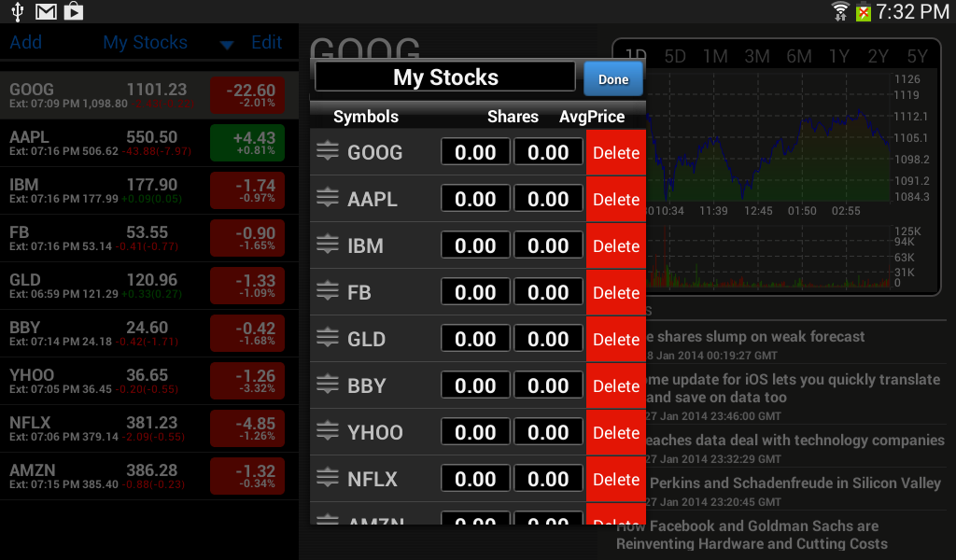The height and width of the screenshot is (560, 956).
Task: Edit AAPL average price field
Action: [548, 199]
